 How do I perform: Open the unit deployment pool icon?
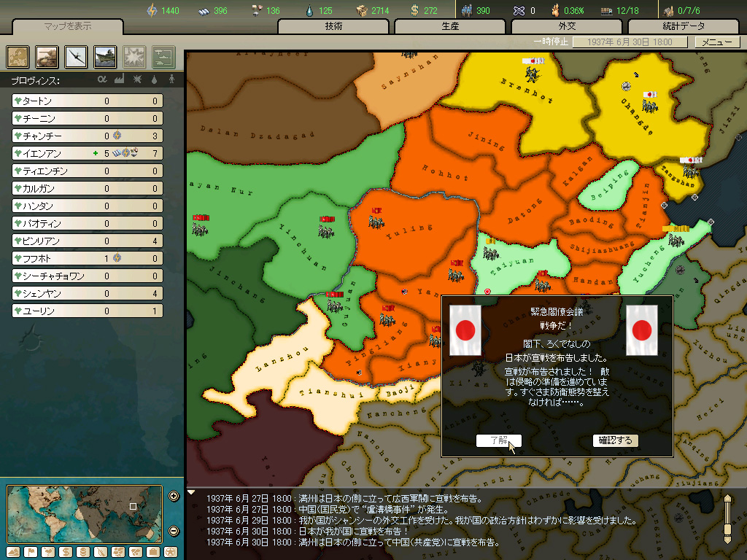pyautogui.click(x=163, y=57)
